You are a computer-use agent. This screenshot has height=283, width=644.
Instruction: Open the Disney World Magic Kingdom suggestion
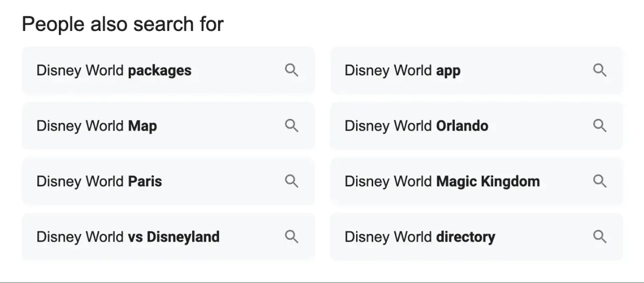[x=477, y=181]
